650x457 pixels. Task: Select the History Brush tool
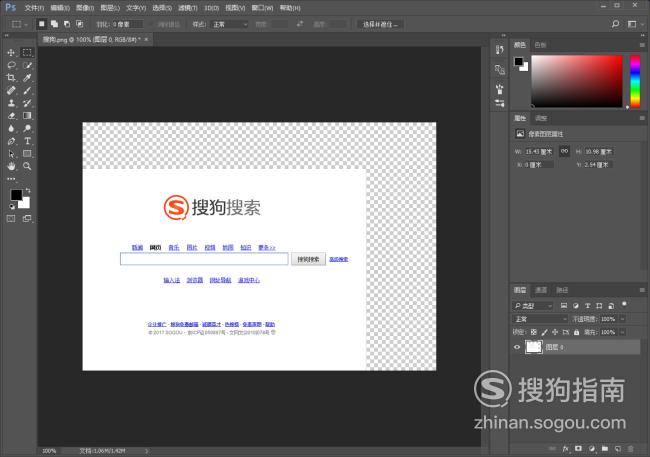[x=27, y=103]
